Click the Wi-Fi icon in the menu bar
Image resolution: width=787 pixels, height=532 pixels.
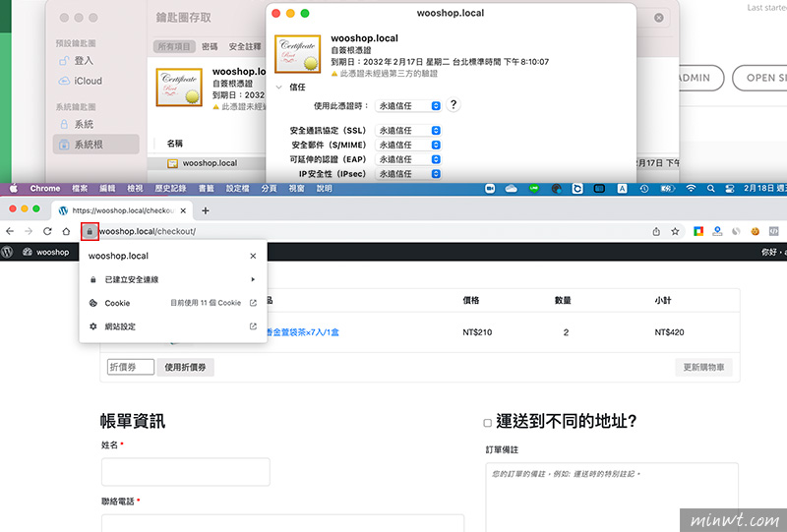(x=692, y=188)
